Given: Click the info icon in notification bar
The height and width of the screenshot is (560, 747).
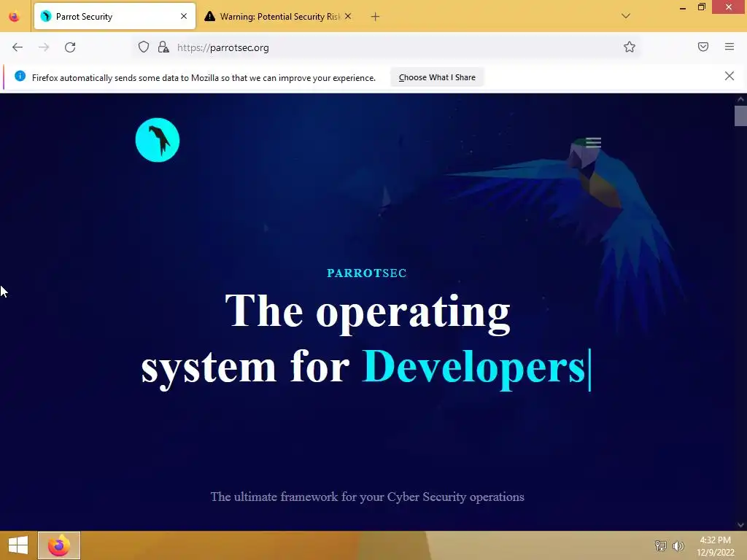Looking at the screenshot, I should pyautogui.click(x=20, y=76).
